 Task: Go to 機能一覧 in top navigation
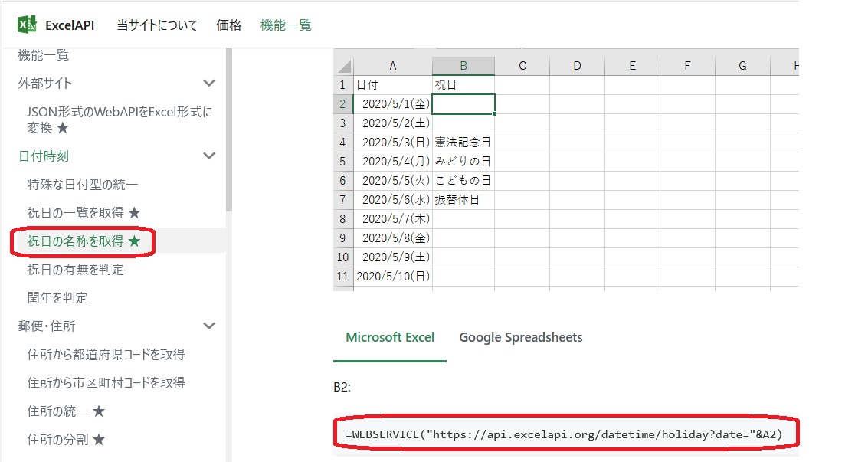(x=286, y=25)
